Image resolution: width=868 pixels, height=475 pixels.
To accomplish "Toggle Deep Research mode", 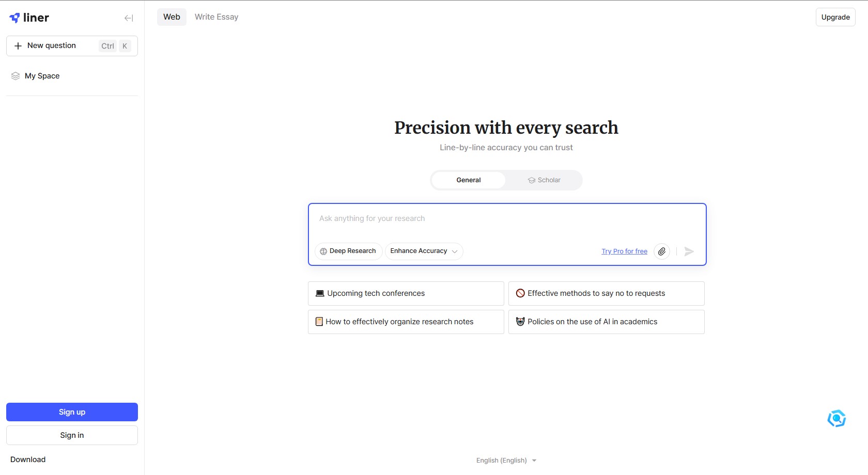I will point(348,251).
